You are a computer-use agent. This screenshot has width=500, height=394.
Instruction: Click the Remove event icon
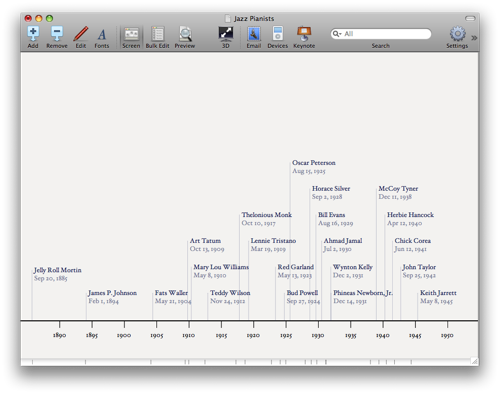point(57,33)
